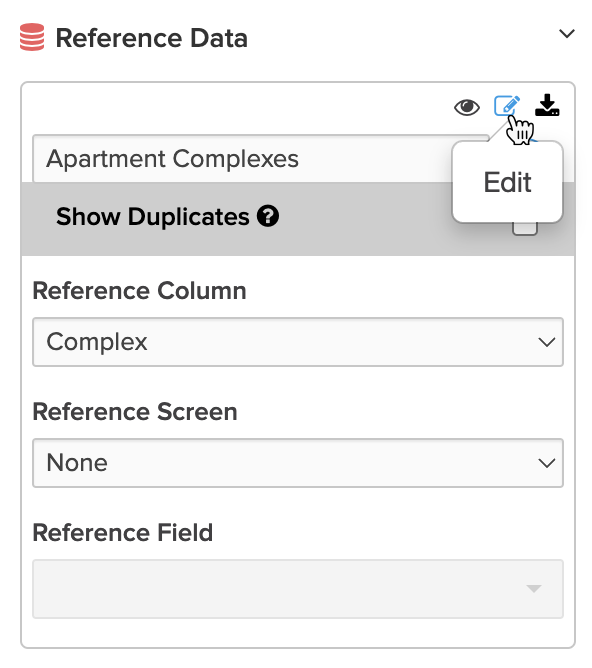This screenshot has width=592, height=668.
Task: Open the disabled Reference Field dropdown
Action: click(298, 589)
